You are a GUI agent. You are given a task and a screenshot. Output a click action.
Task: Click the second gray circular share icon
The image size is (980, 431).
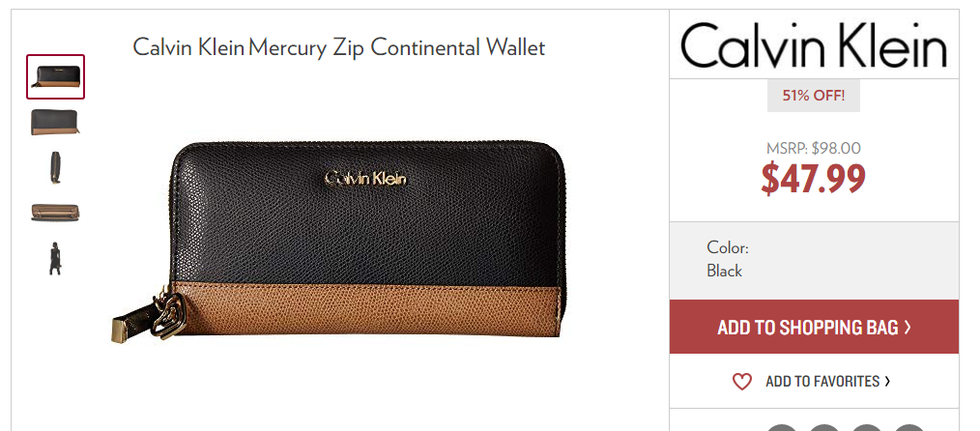tap(824, 427)
